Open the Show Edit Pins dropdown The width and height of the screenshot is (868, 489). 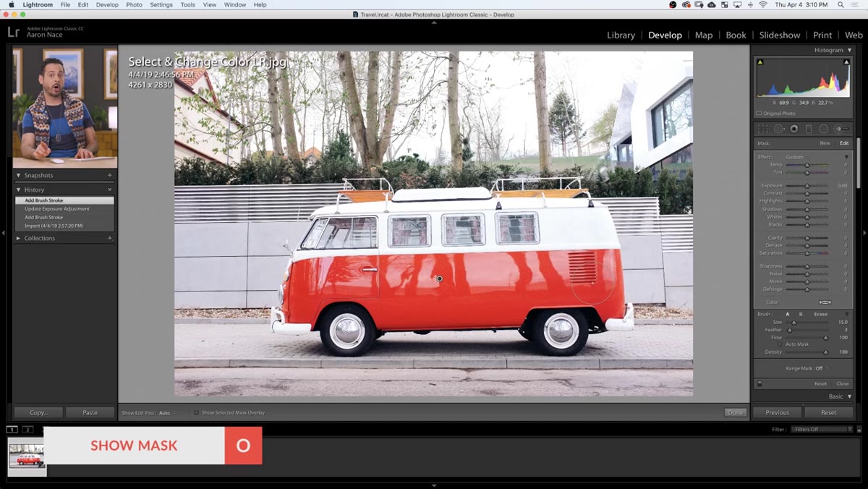[167, 412]
